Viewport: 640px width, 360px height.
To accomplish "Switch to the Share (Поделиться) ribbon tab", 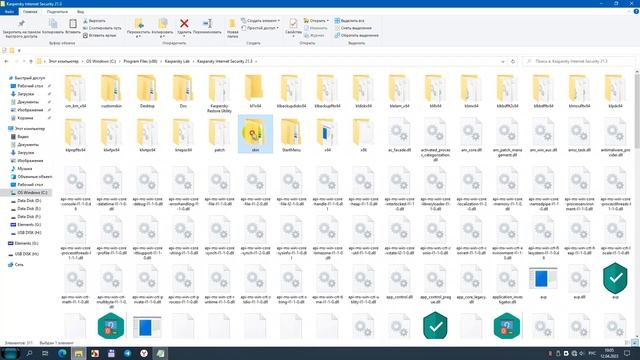I will point(57,12).
